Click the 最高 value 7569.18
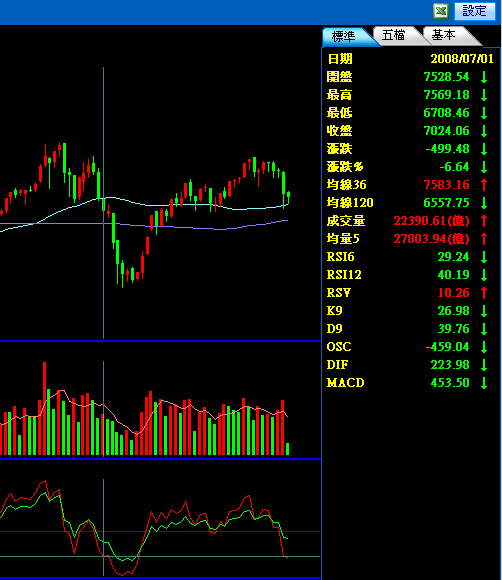Viewport: 502px width, 580px height. coord(447,95)
